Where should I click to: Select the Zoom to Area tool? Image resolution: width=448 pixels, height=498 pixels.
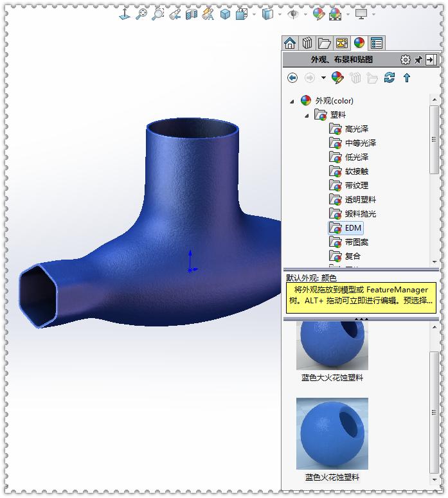click(158, 14)
